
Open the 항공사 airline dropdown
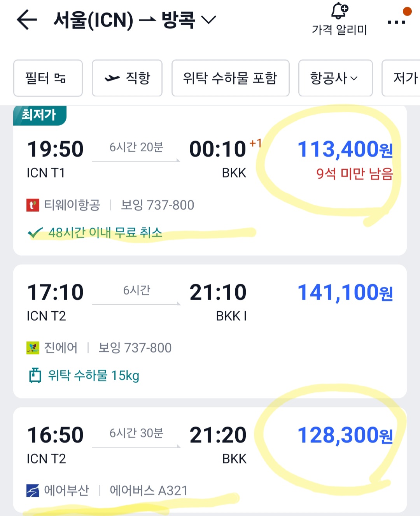click(335, 78)
